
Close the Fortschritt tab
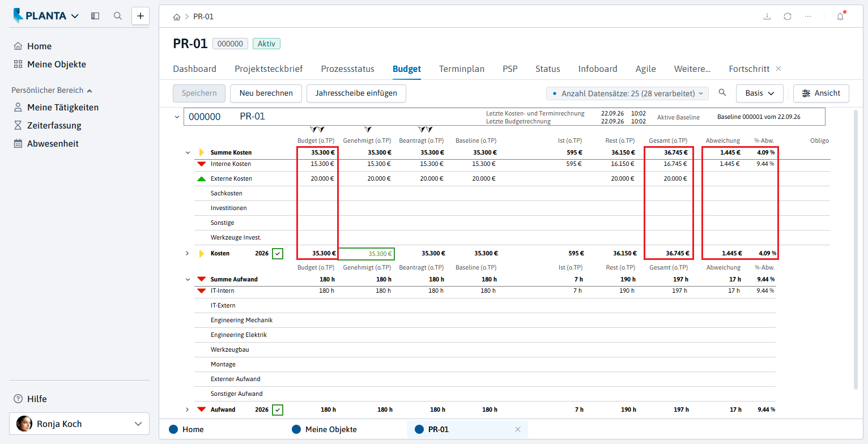click(778, 69)
